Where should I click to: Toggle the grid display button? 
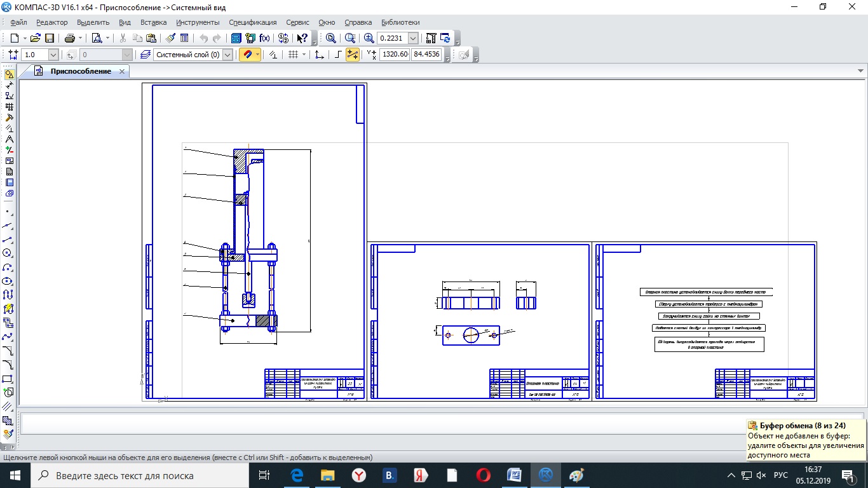293,55
